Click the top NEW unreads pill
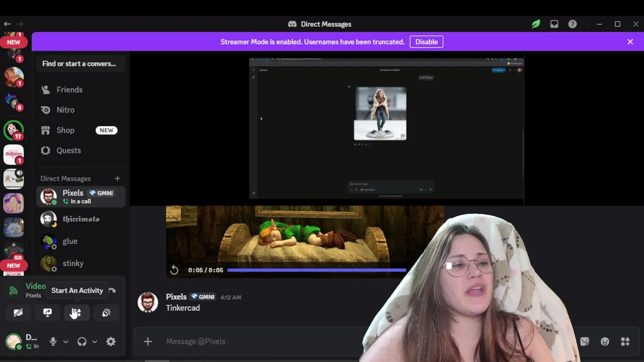Screen dimensions: 644x362 [x=14, y=42]
